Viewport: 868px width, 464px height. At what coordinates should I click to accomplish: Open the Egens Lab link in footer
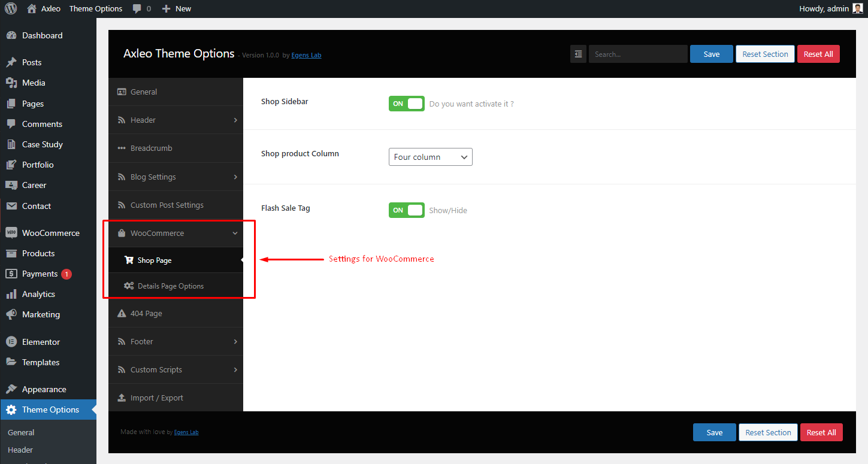pyautogui.click(x=186, y=432)
